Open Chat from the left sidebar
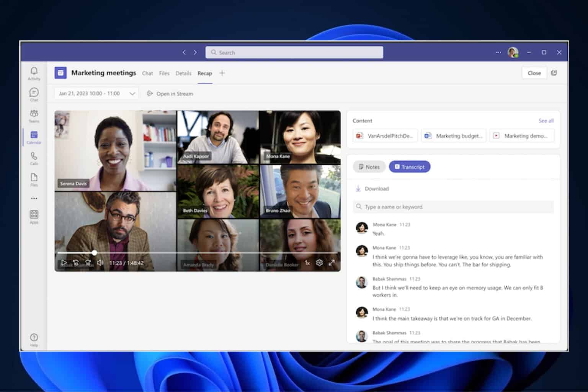The height and width of the screenshot is (392, 588). pyautogui.click(x=34, y=94)
